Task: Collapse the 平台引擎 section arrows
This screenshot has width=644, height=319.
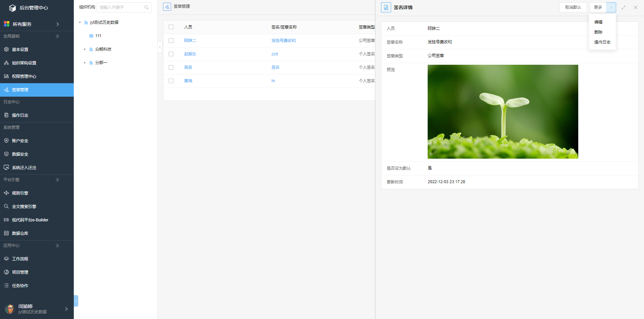Action: (57, 180)
